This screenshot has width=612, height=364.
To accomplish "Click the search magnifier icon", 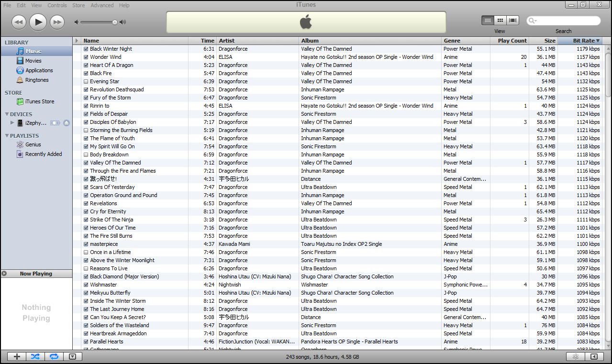I will tap(533, 21).
